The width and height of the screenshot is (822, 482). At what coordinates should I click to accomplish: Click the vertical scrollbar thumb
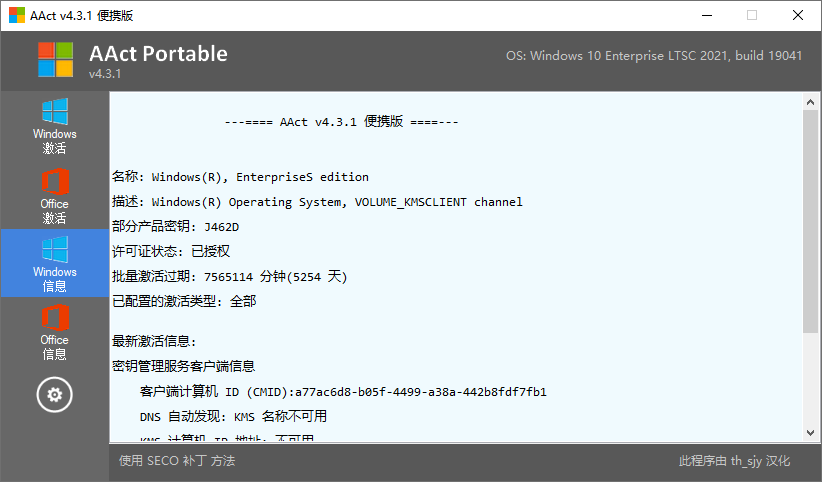coord(810,220)
